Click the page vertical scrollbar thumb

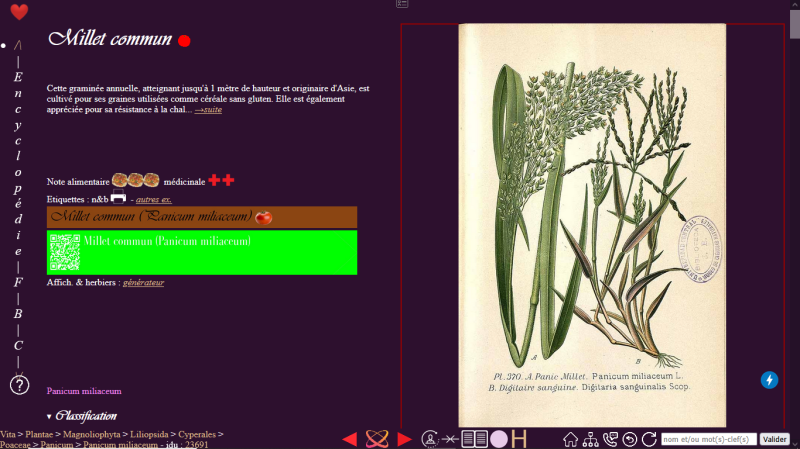coord(794,23)
